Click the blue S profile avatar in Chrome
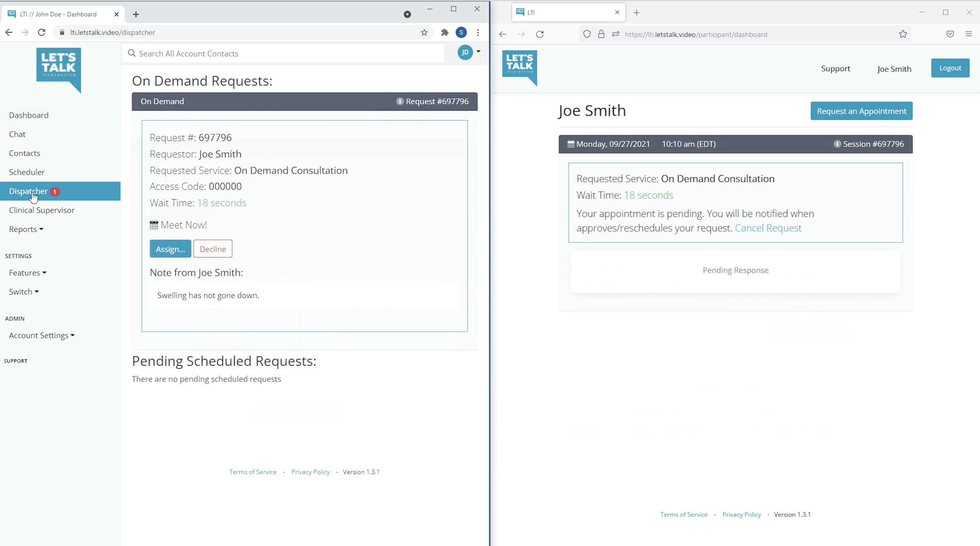The image size is (980, 546). tap(461, 32)
